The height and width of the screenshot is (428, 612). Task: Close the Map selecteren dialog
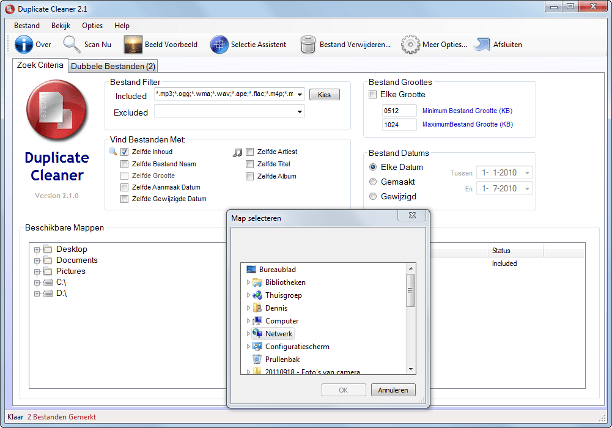tap(412, 215)
